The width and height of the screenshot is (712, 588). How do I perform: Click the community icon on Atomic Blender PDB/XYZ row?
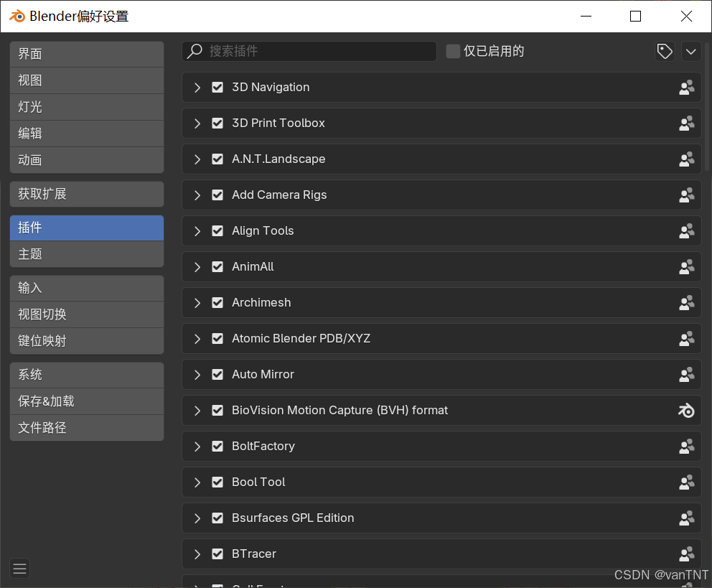point(687,338)
